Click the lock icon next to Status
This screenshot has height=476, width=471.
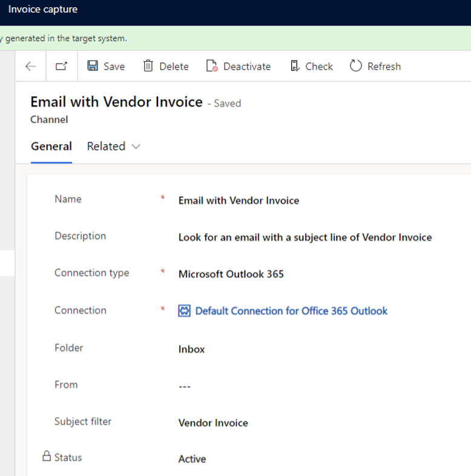coord(47,456)
